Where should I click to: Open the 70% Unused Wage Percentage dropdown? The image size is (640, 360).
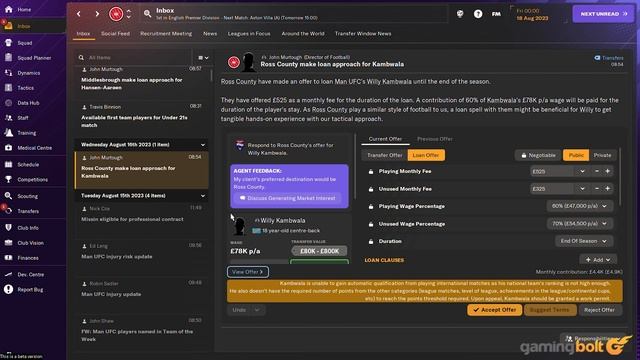(x=580, y=224)
